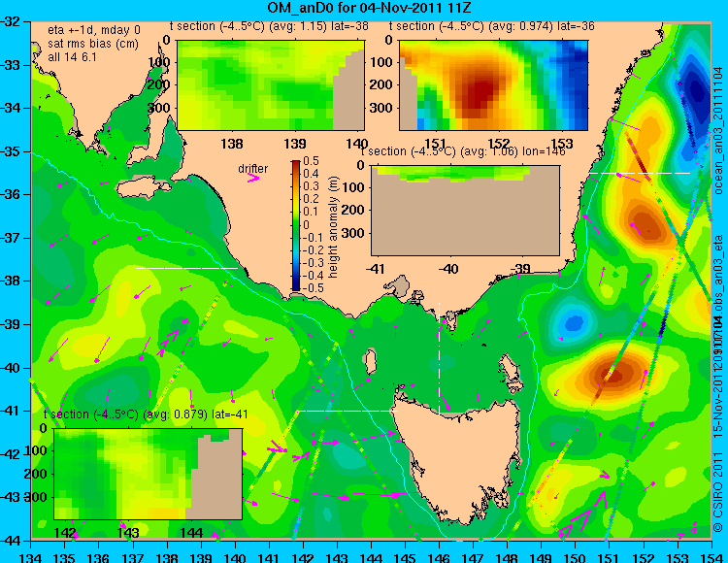Click the 152 tick in lat=-36 inset
728x563 pixels.
pos(499,144)
